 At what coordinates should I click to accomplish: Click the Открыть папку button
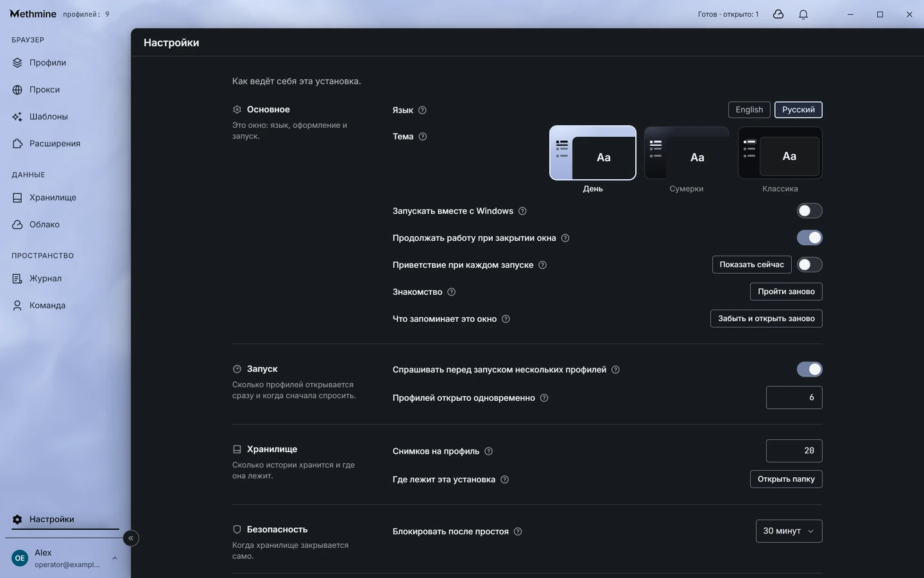(786, 479)
